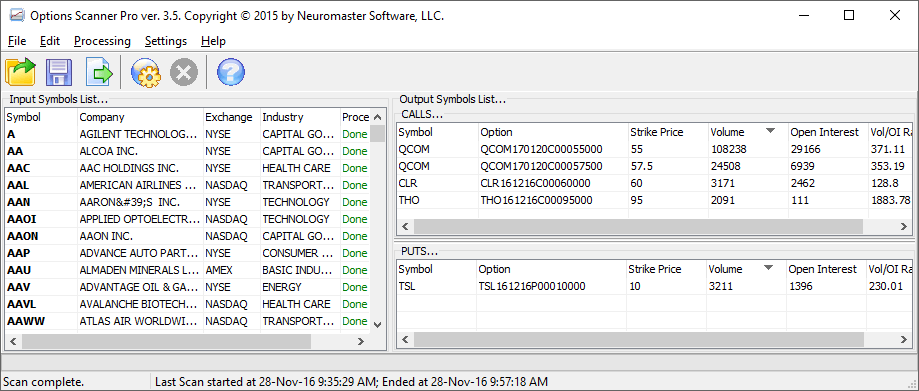Open the File menu
919x391 pixels.
(x=17, y=41)
